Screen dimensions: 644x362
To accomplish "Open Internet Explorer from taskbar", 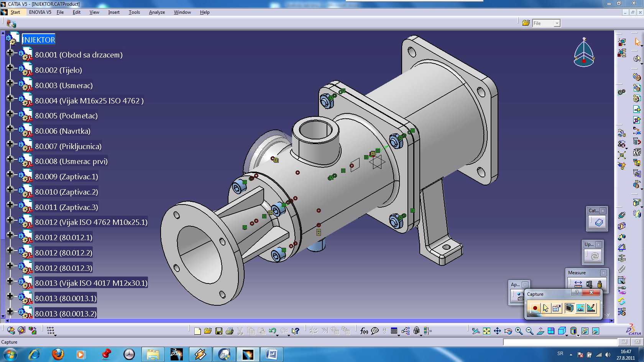I will tap(34, 354).
